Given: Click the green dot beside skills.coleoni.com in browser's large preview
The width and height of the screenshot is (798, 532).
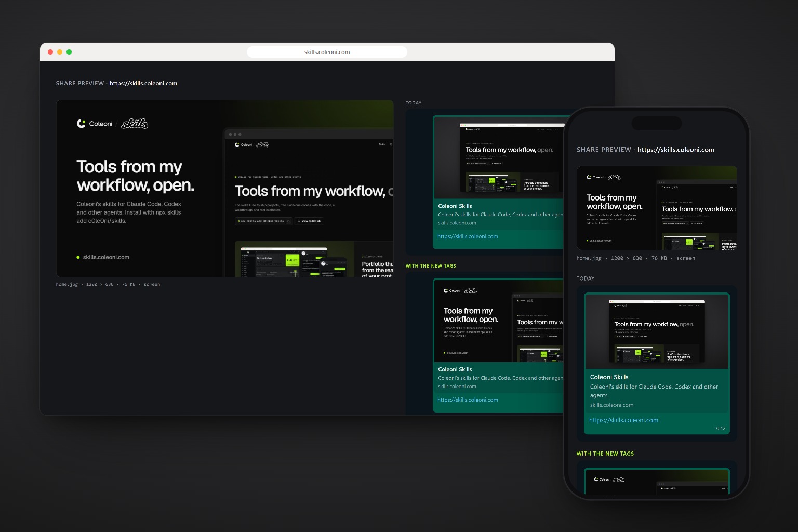Looking at the screenshot, I should click(78, 257).
